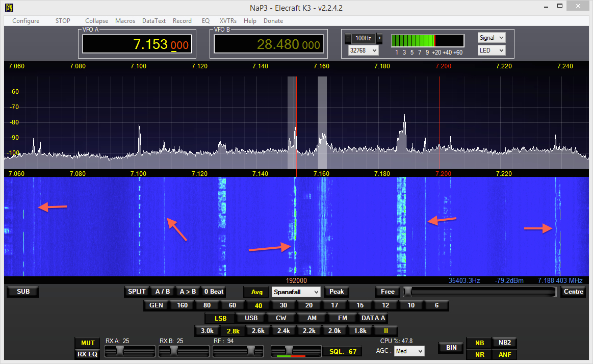Expand the AGC Med dropdown

pos(409,351)
